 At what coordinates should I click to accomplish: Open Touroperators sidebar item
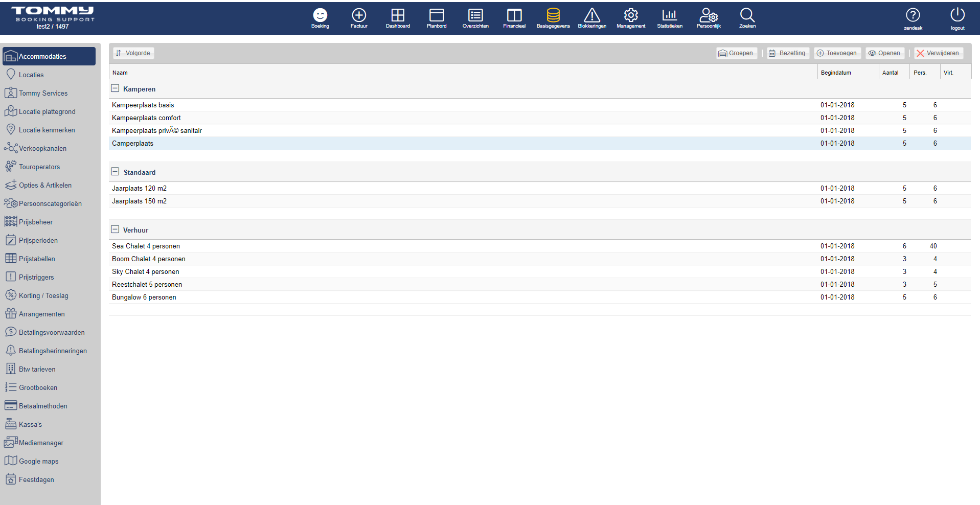[49, 167]
